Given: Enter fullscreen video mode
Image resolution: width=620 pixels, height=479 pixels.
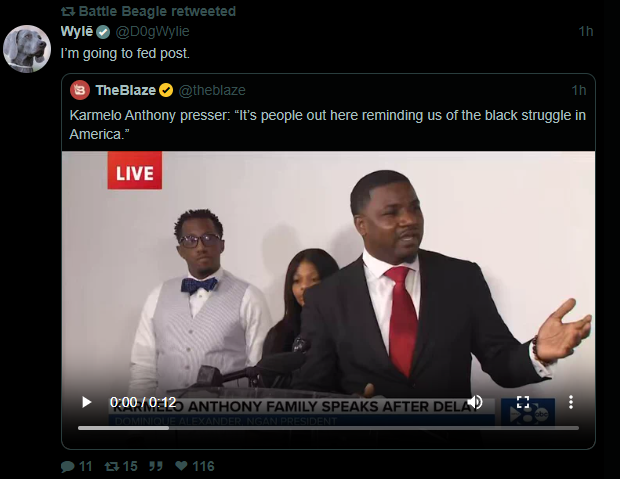Looking at the screenshot, I should (523, 402).
